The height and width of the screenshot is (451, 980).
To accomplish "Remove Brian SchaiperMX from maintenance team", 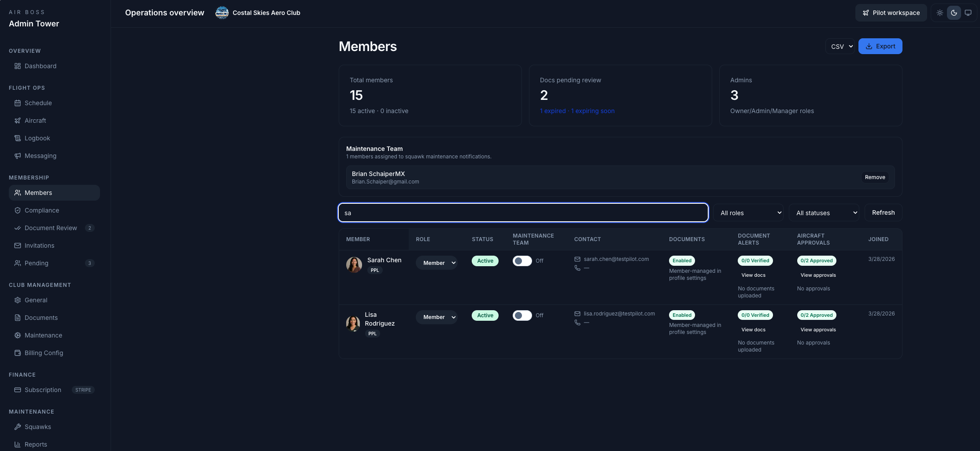I will click(x=875, y=177).
